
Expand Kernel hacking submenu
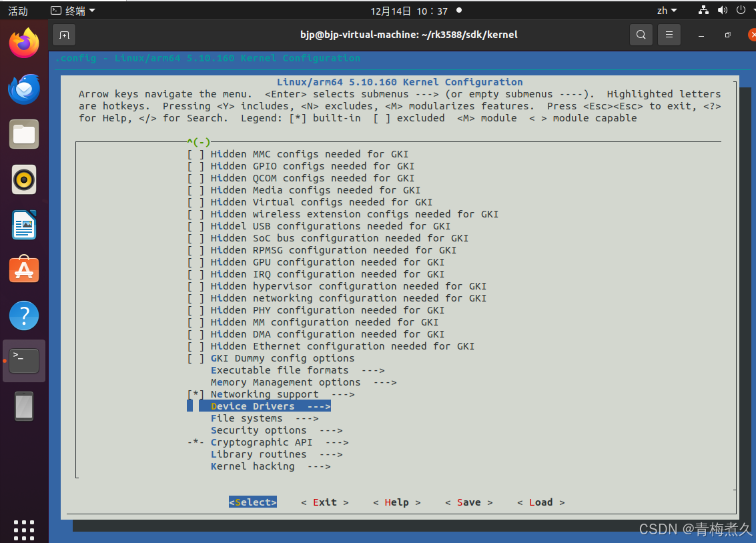[x=270, y=467]
